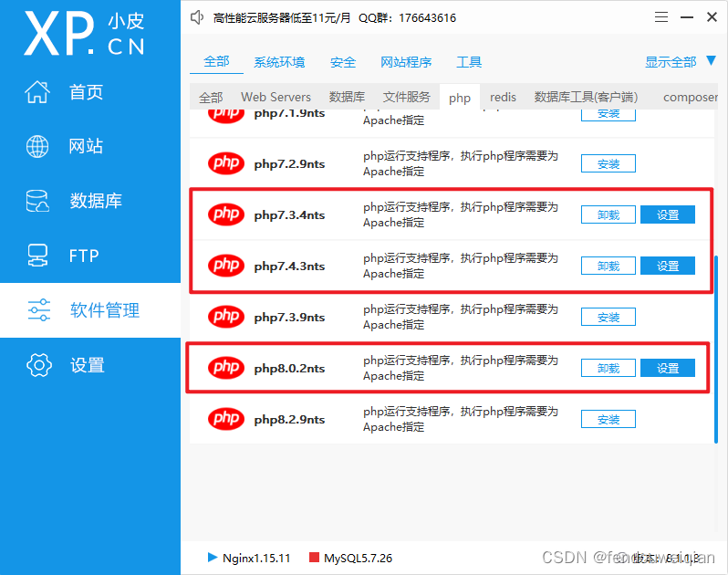Click the FTP server icon
This screenshot has height=575, width=728.
point(37,256)
